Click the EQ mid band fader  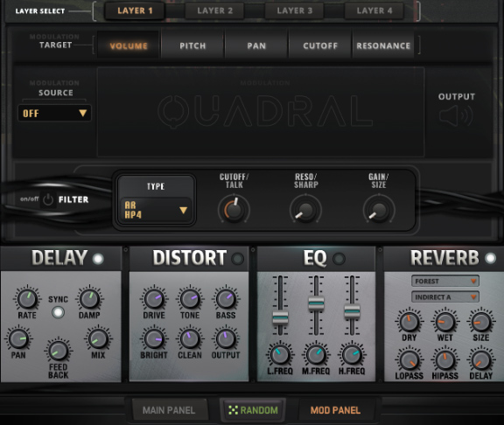click(x=316, y=303)
